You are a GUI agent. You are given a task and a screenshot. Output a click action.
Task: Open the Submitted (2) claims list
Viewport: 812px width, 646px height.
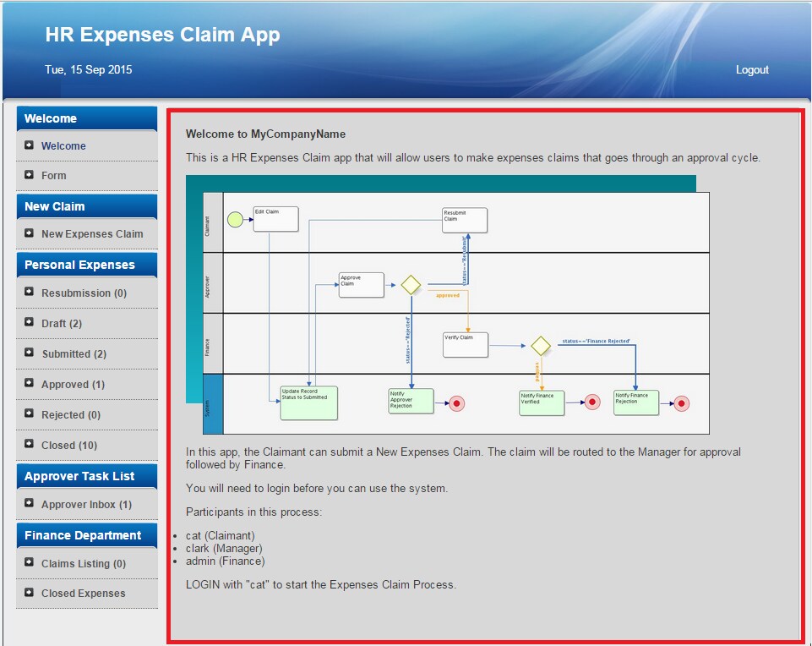click(74, 354)
